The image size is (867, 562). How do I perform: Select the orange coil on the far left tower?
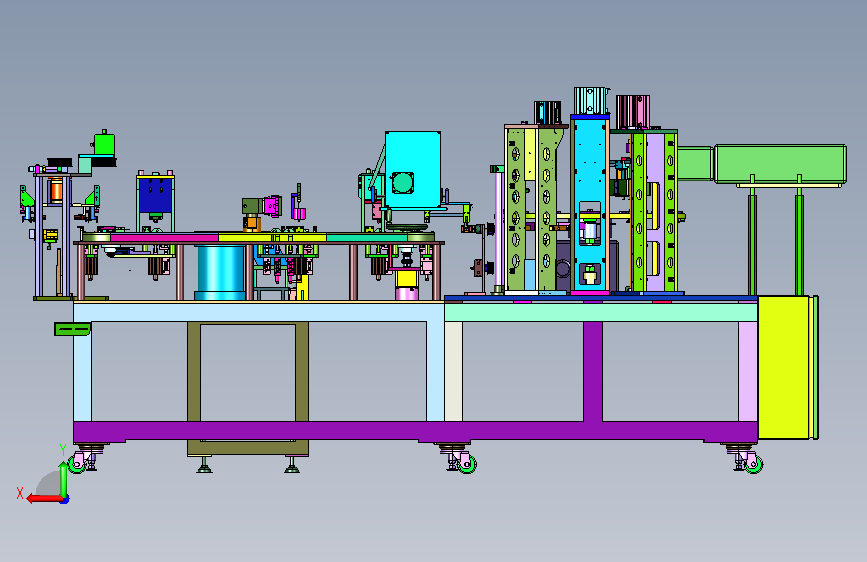[x=56, y=190]
